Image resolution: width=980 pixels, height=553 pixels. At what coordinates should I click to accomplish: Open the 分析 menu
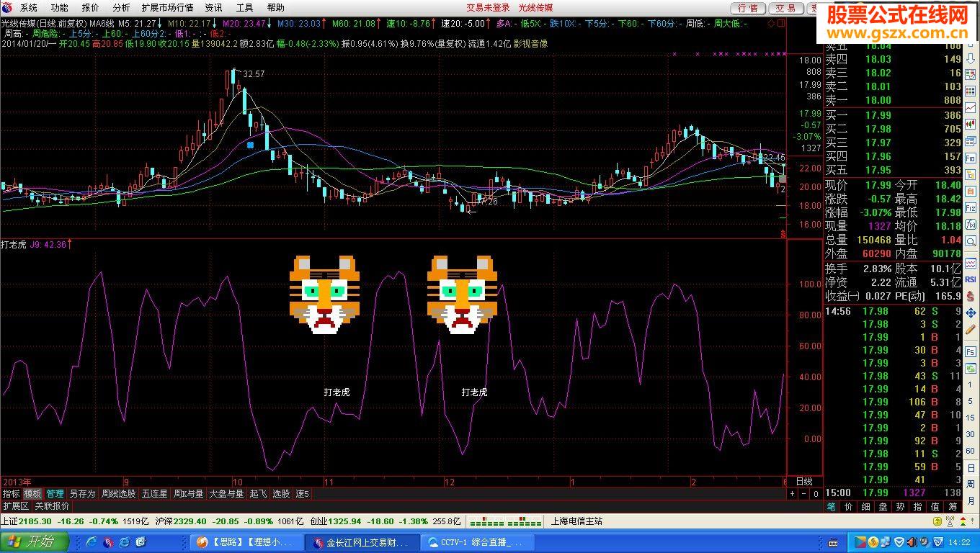pos(122,8)
